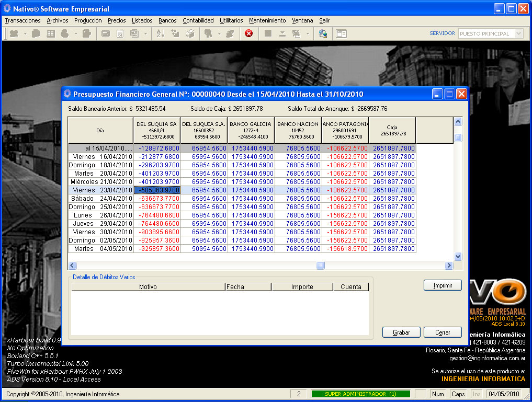Click the grid vertical scrollbar down arrow
Screen dimensions: 532x402
point(458,257)
